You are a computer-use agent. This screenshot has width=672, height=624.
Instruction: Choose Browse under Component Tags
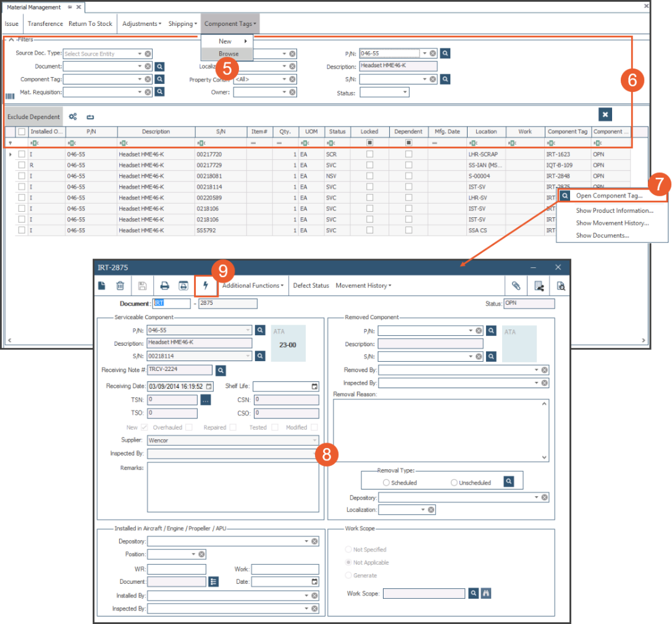coord(227,54)
